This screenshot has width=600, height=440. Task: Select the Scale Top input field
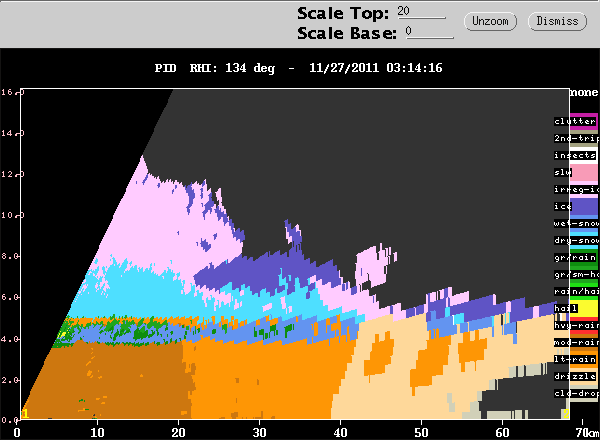click(421, 12)
